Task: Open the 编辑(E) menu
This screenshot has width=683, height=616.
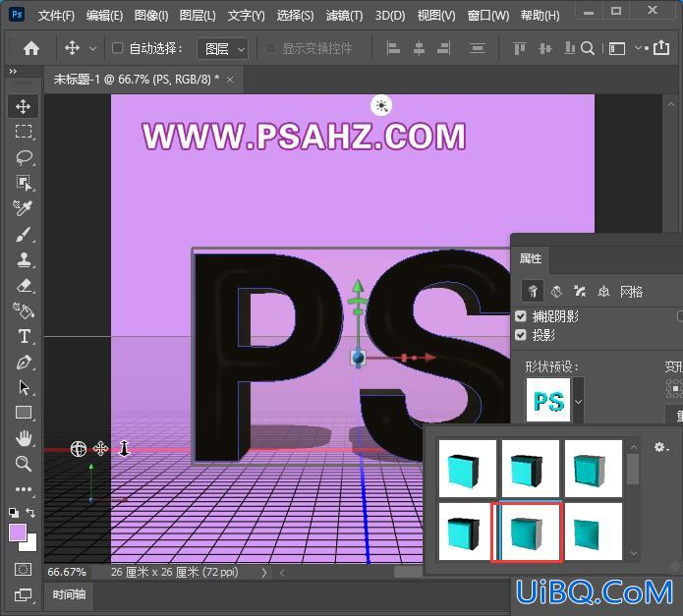Action: [104, 16]
